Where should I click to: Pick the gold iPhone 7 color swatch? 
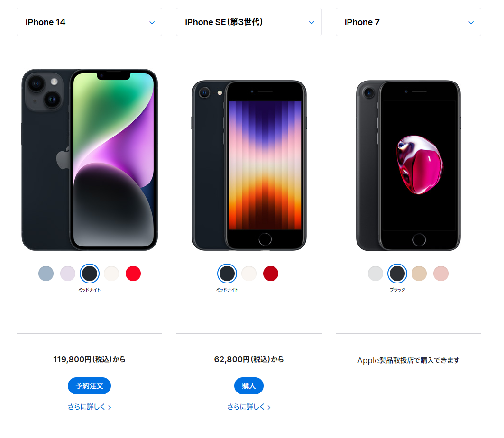419,274
